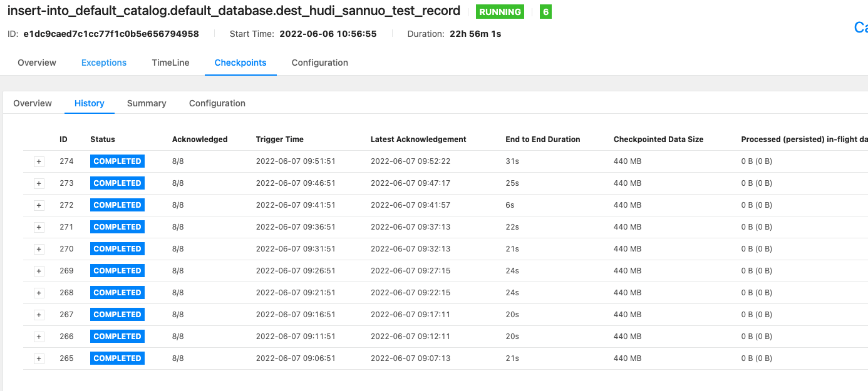Expand checkpoint 272 row
868x391 pixels.
pos(39,205)
